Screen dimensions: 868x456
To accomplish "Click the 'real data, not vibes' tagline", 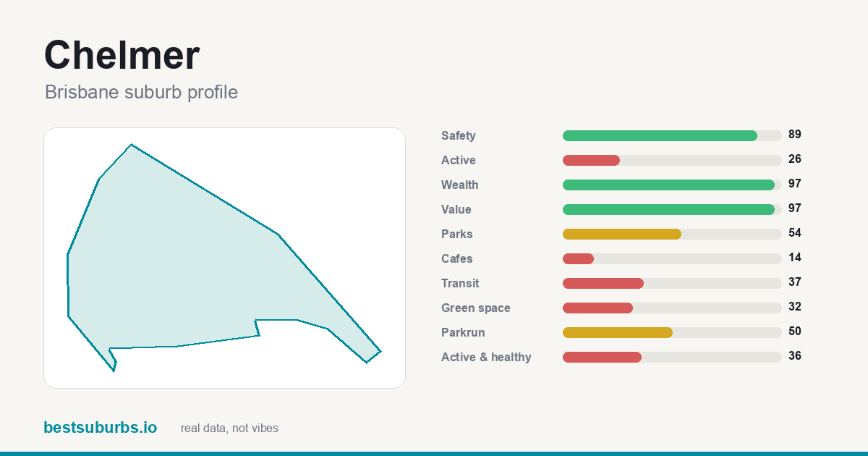I will (229, 428).
